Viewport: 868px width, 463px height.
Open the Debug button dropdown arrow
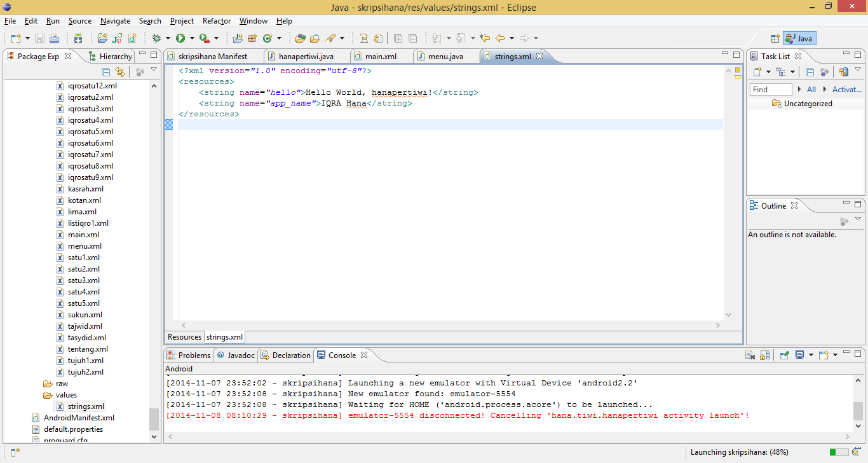tap(167, 38)
